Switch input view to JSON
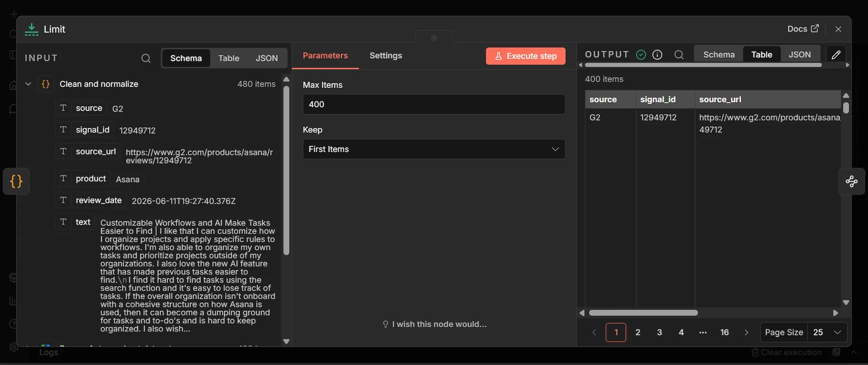This screenshot has height=365, width=868. pyautogui.click(x=266, y=58)
